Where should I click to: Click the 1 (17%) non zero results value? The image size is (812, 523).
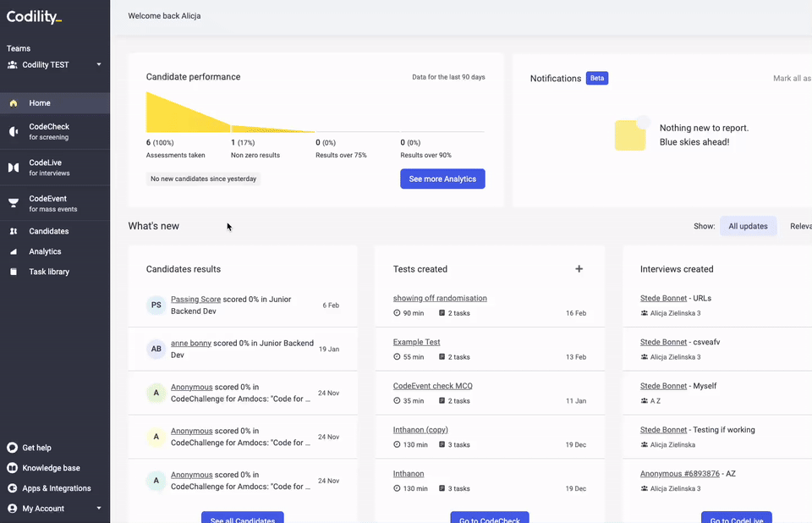[x=243, y=142]
